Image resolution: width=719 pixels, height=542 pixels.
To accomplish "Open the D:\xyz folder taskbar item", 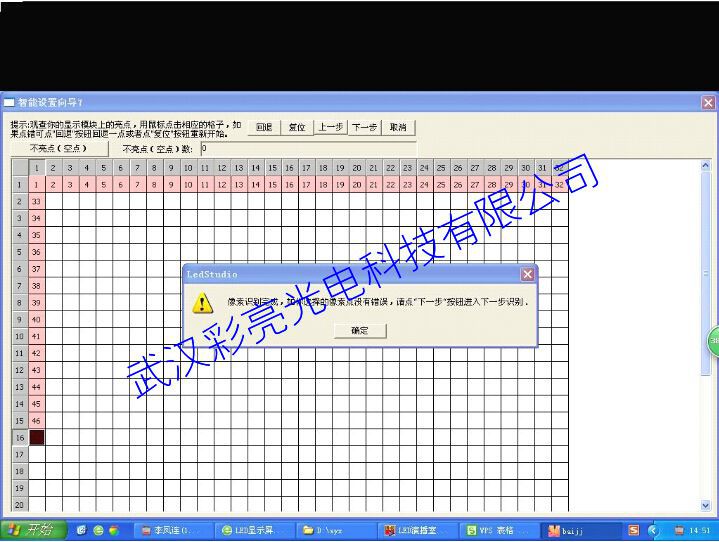I will [x=337, y=530].
